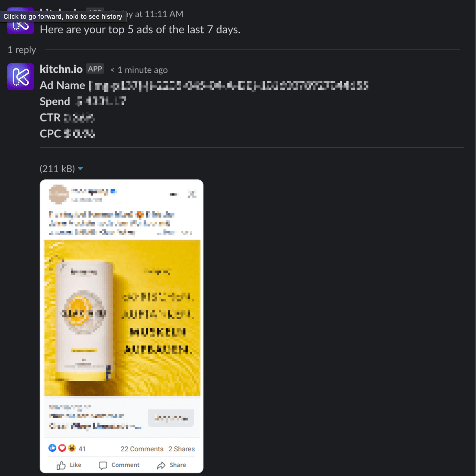Collapse image via (211 kB) caret
The height and width of the screenshot is (476, 476).
(x=80, y=169)
